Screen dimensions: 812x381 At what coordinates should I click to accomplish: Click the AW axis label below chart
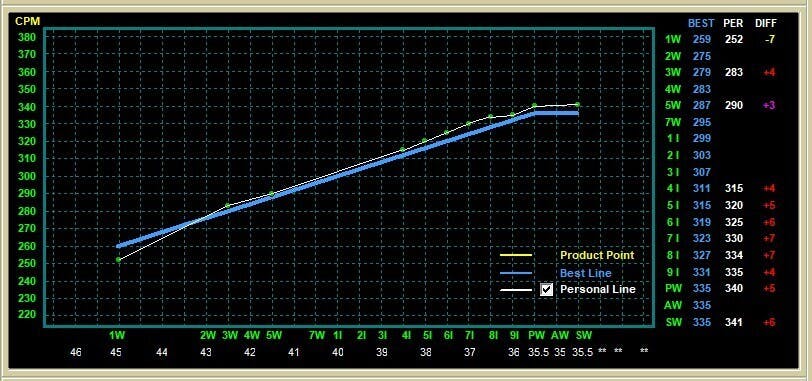click(x=560, y=335)
